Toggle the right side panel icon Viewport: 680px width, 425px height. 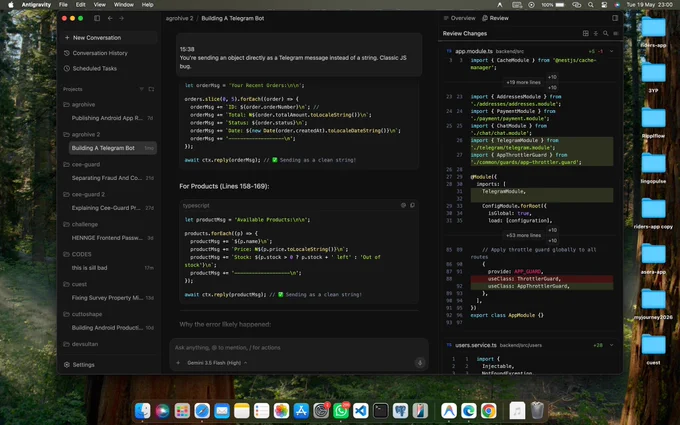pos(615,18)
